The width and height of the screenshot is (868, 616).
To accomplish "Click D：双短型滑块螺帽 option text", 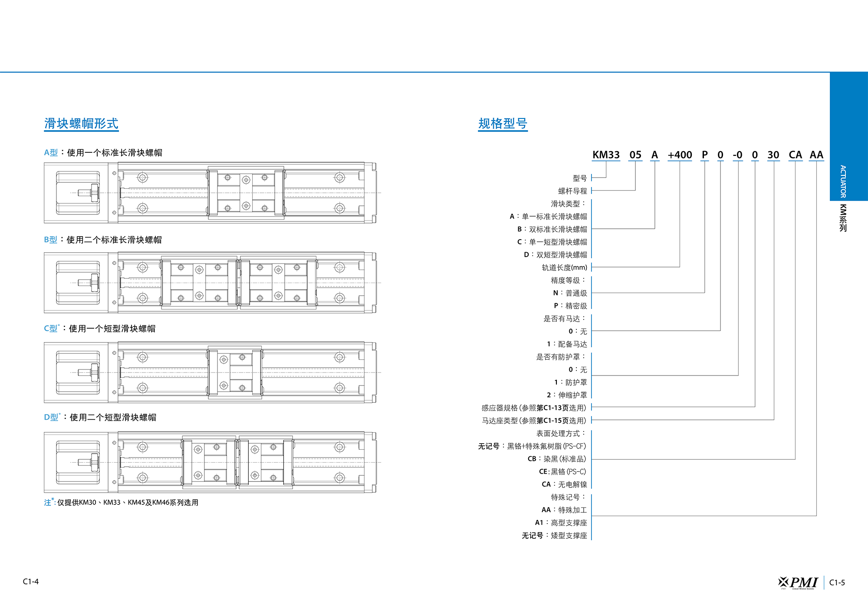I will 556,254.
